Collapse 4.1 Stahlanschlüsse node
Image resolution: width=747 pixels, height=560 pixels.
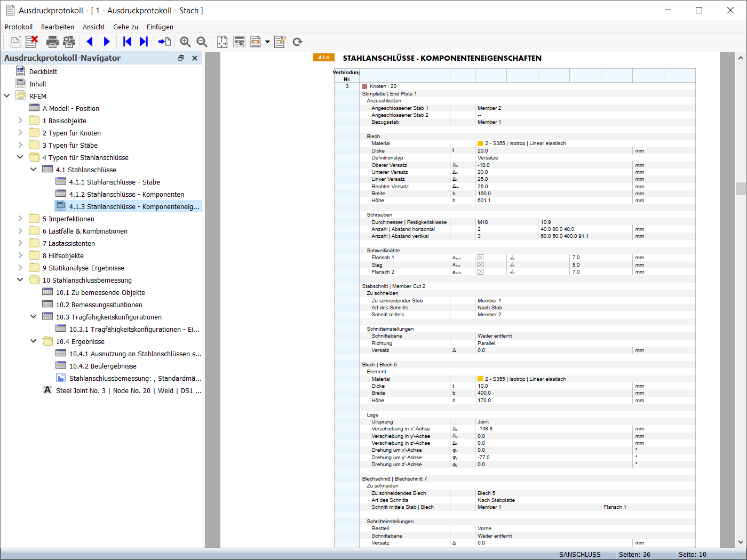click(x=34, y=170)
